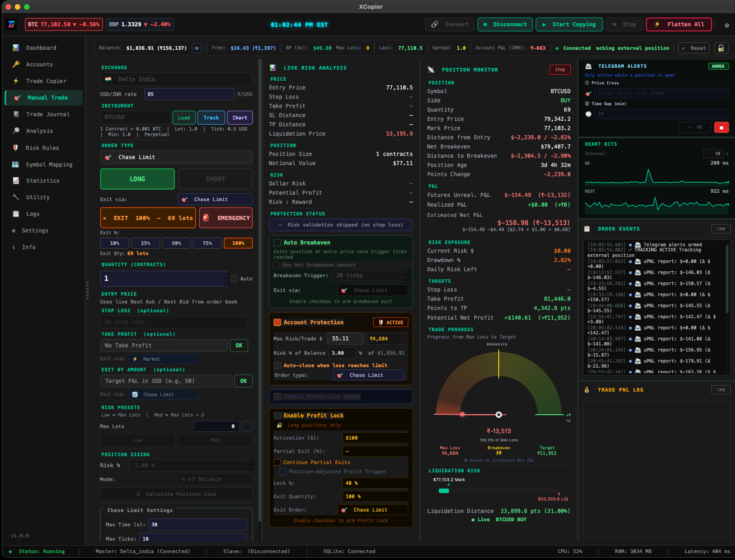Open the Info page in the sidebar
Image resolution: width=735 pixels, height=560 pixels.
pyautogui.click(x=29, y=247)
